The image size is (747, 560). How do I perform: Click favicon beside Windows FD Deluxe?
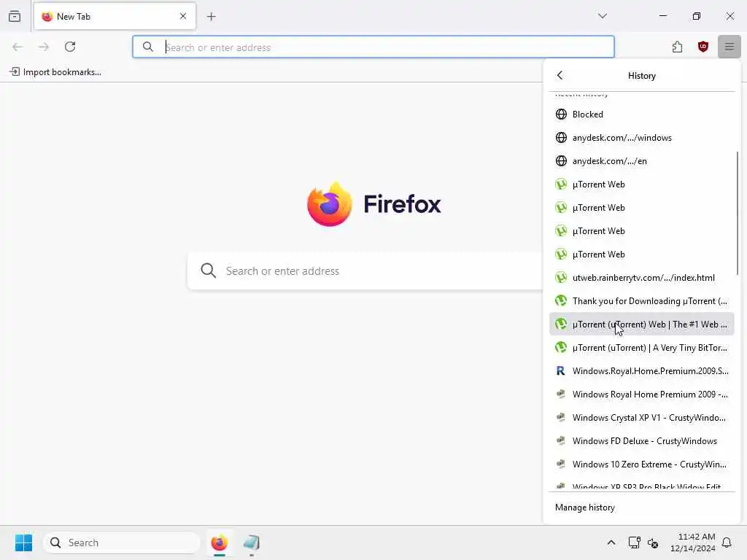561,441
